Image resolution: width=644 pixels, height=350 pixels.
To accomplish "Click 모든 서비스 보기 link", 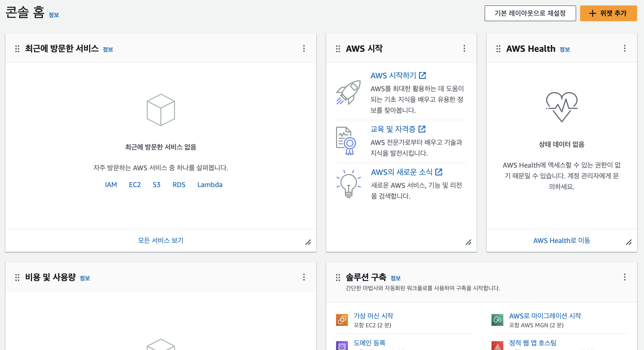I will click(x=161, y=240).
